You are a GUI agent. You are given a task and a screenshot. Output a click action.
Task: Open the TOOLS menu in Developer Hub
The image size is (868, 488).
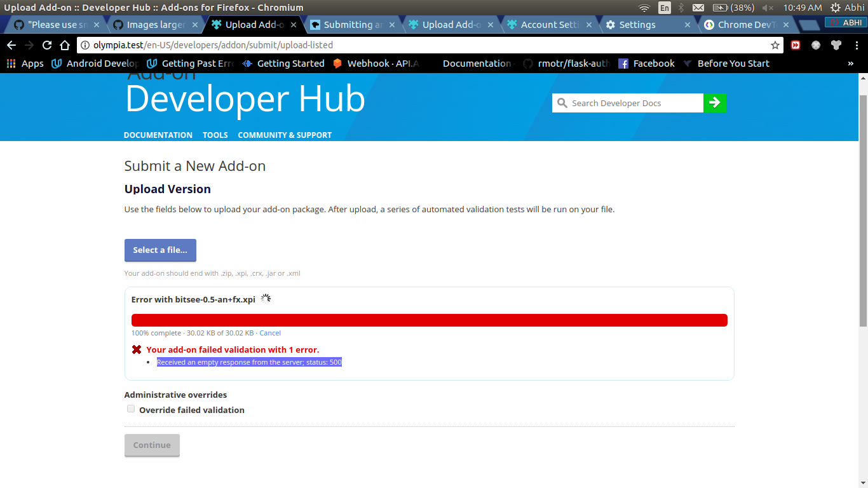click(215, 135)
